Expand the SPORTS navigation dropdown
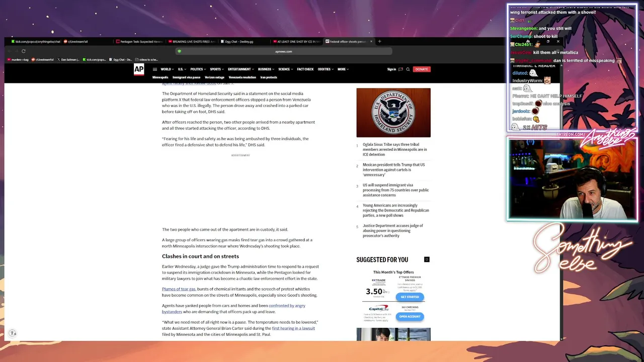Image resolution: width=644 pixels, height=362 pixels. [217, 69]
